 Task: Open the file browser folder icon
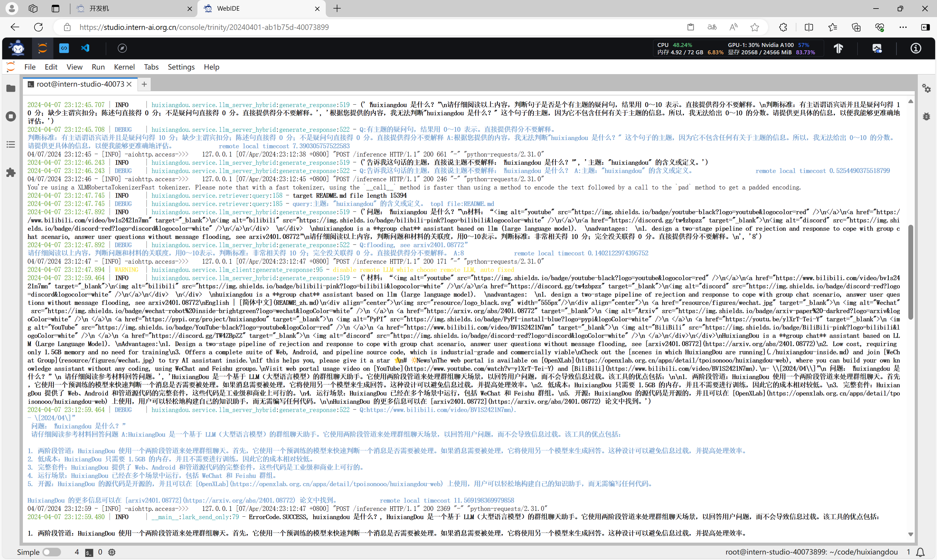[11, 88]
